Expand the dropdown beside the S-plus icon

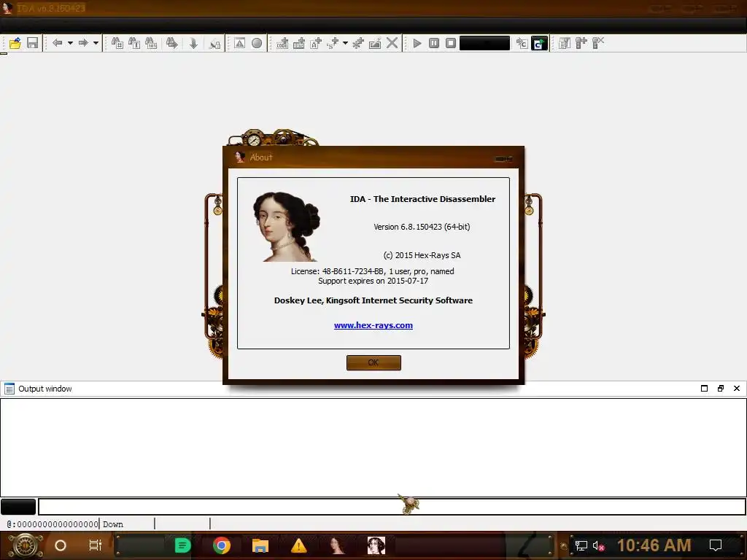tap(345, 43)
